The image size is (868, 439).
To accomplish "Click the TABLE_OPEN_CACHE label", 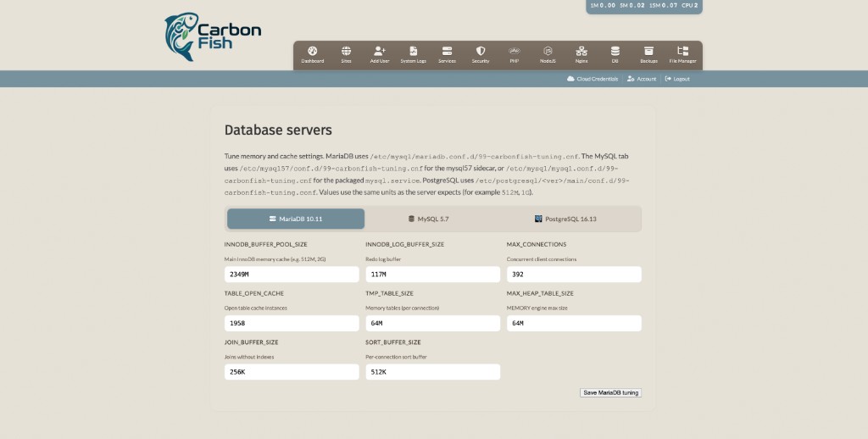I will point(254,293).
